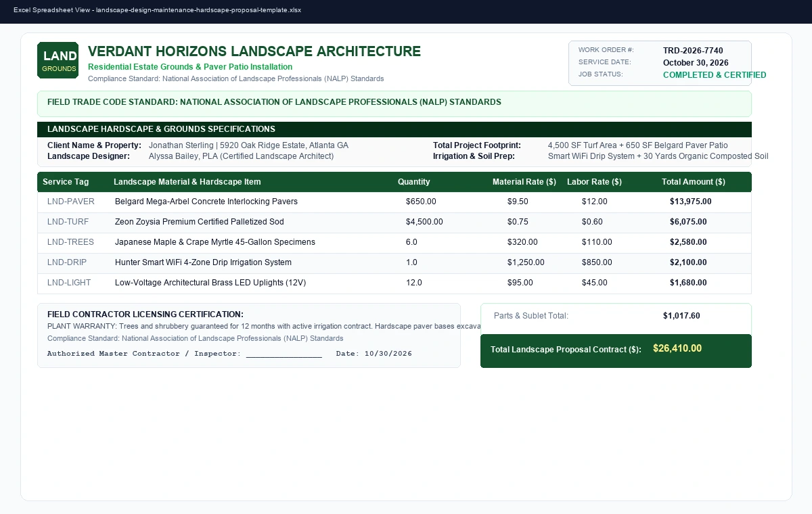Select the $1,017.60 parts total
Image resolution: width=812 pixels, height=514 pixels.
coord(681,316)
